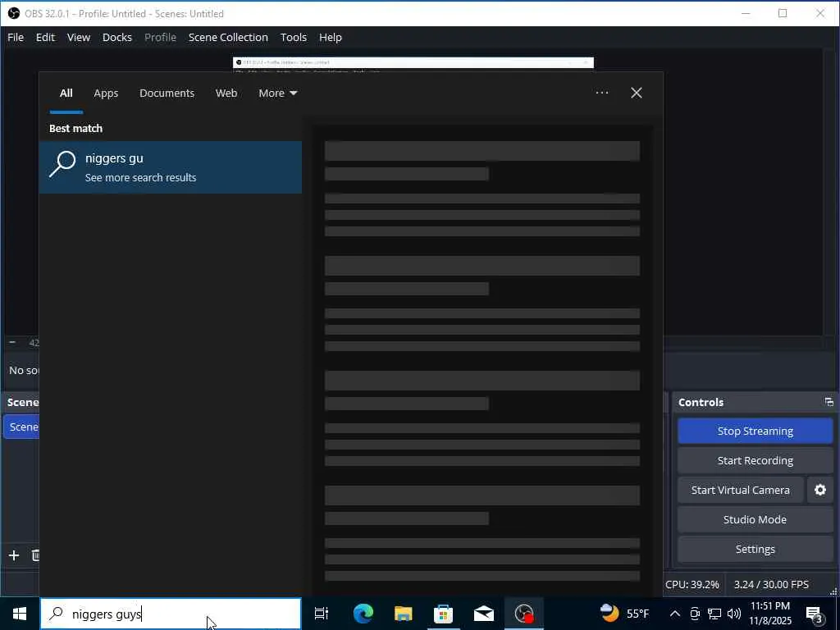Open the Help menu in OBS
The height and width of the screenshot is (630, 840).
coord(330,38)
